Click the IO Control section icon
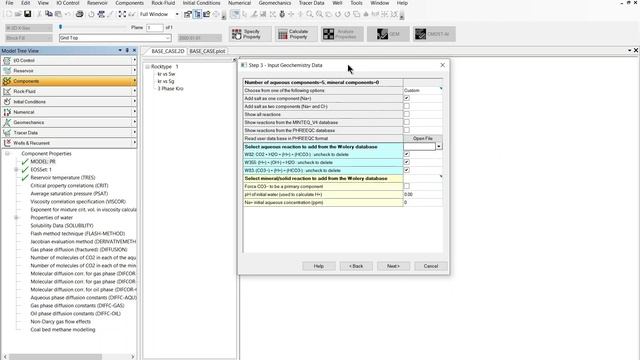This screenshot has height=360, width=640. pos(7,60)
